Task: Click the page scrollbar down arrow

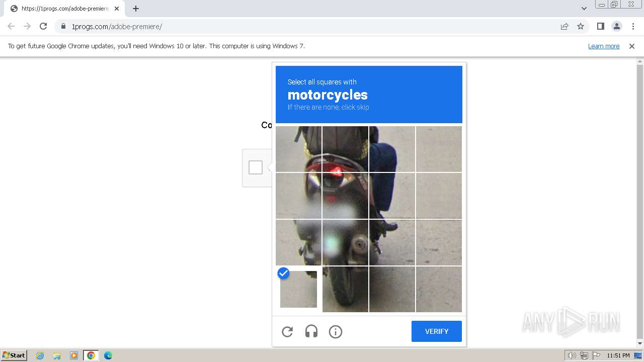Action: coord(640,344)
